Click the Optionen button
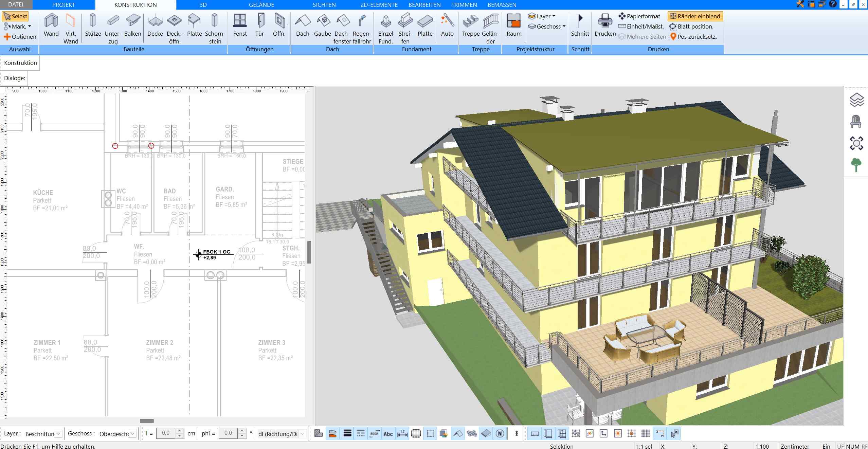868x449 pixels. 20,37
